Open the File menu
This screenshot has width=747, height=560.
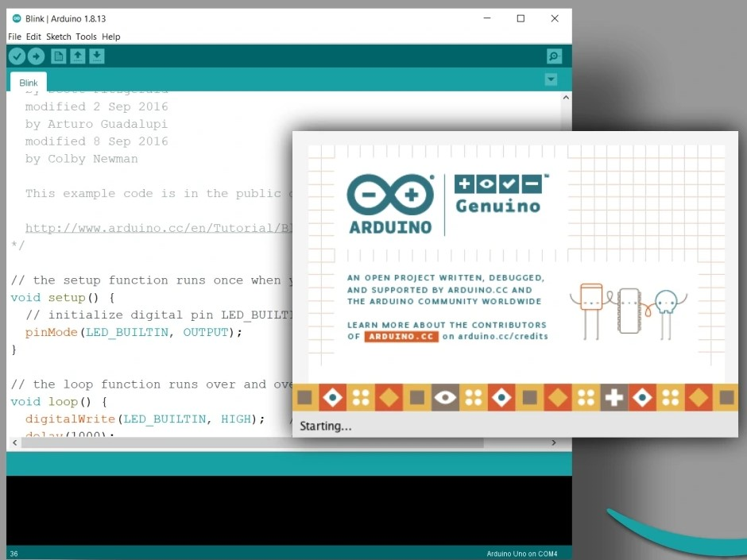coord(15,37)
